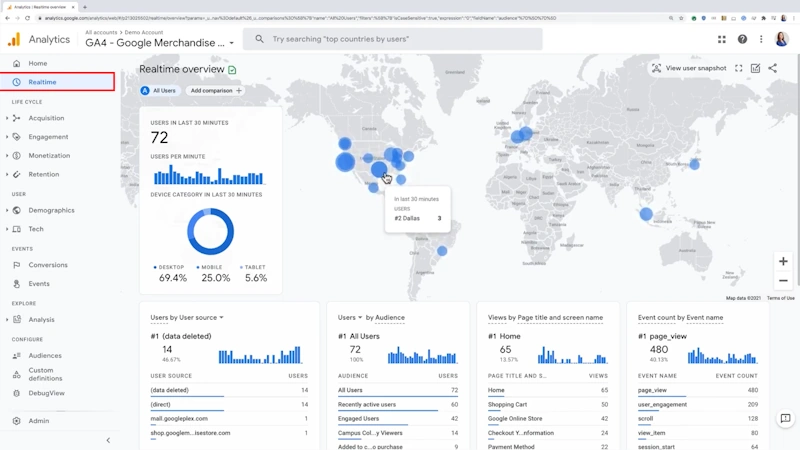Click the Brazil bubble on map

pos(442,251)
